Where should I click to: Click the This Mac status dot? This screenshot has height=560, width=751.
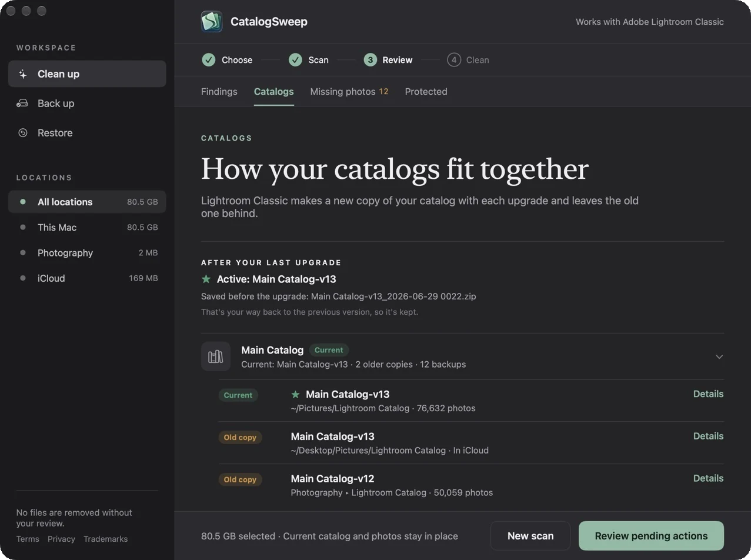click(23, 227)
